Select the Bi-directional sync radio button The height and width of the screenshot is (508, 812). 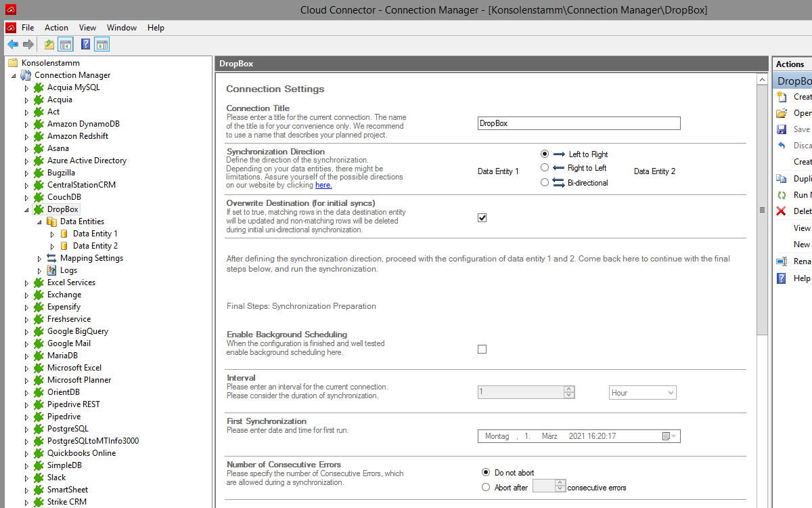[x=545, y=182]
